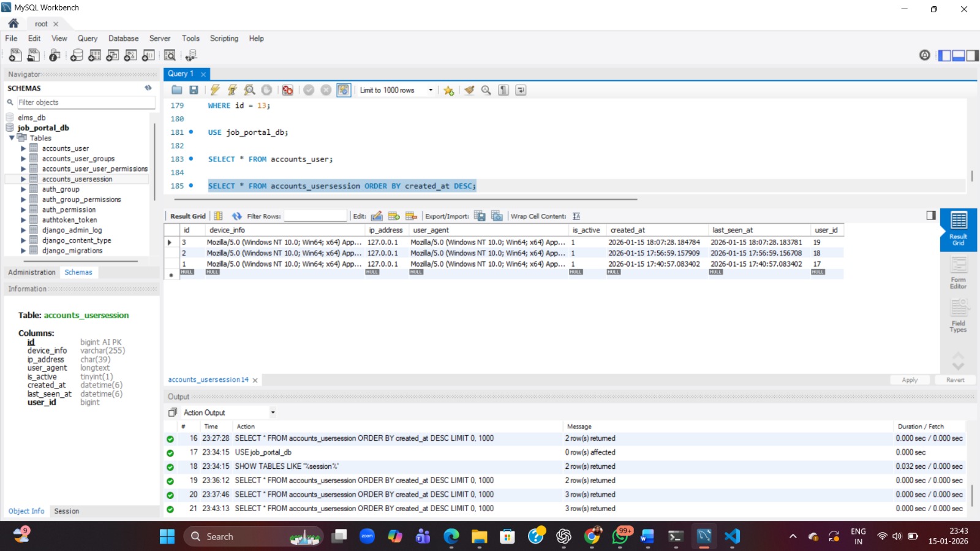
Task: Click the Explain query magnifier-lightning icon
Action: [249, 90]
